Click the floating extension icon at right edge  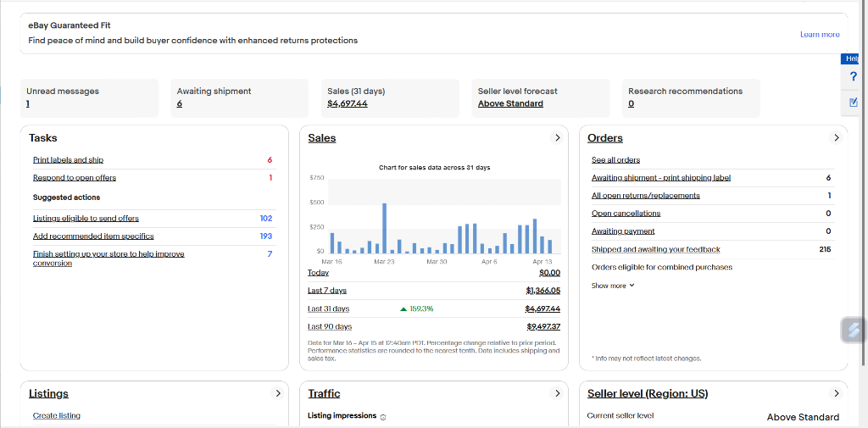point(853,330)
